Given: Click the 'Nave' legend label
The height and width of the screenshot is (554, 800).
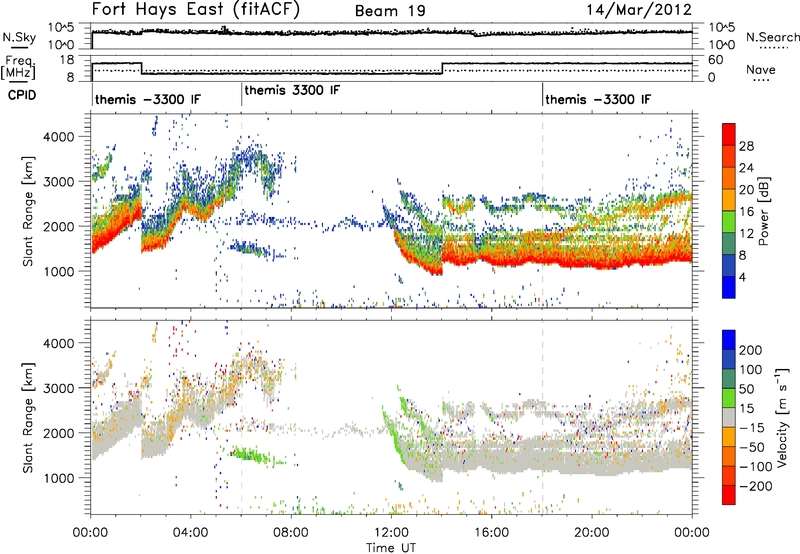Looking at the screenshot, I should coord(761,69).
